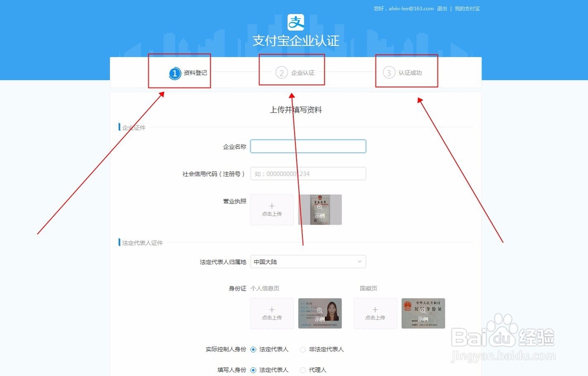Click plus upload box for 个人信息页
This screenshot has height=376, width=588.
(272, 313)
